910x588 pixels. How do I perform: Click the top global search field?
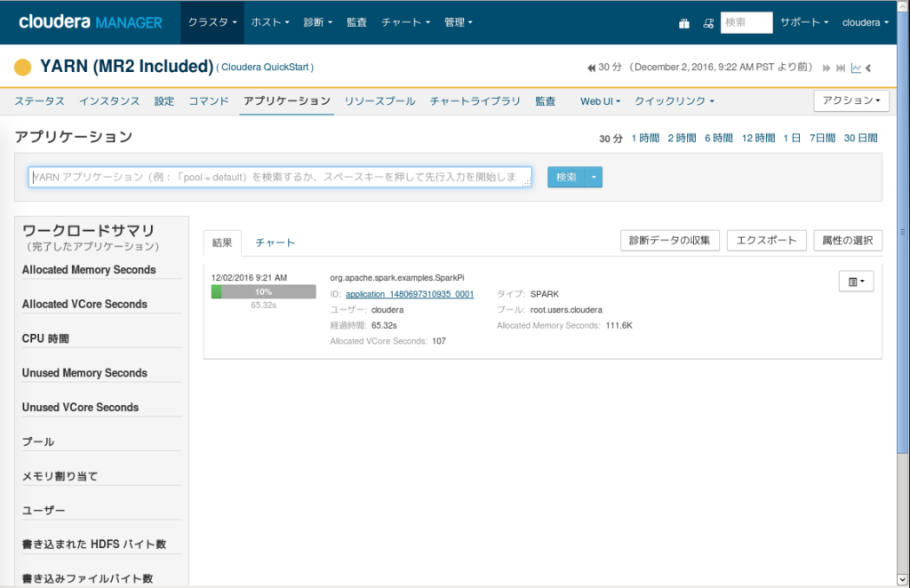746,22
